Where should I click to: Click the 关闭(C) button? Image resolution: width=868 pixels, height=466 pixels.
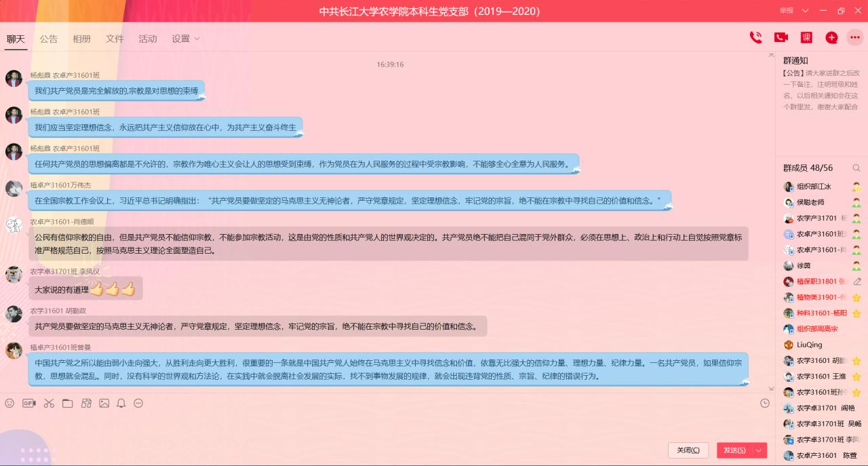[x=688, y=450]
